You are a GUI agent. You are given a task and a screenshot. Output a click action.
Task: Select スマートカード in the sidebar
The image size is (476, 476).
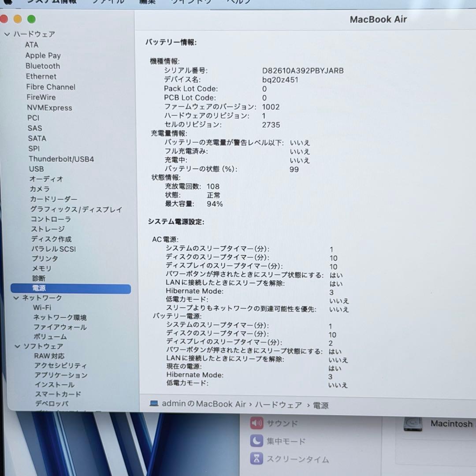pyautogui.click(x=58, y=394)
